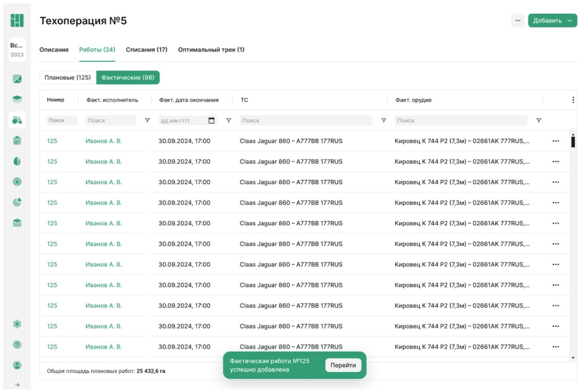585x392 pixels.
Task: Switch to Плановые (125) toggle
Action: (x=67, y=78)
